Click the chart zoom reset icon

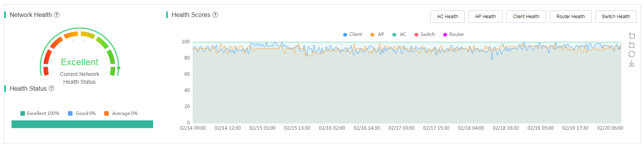[x=632, y=45]
